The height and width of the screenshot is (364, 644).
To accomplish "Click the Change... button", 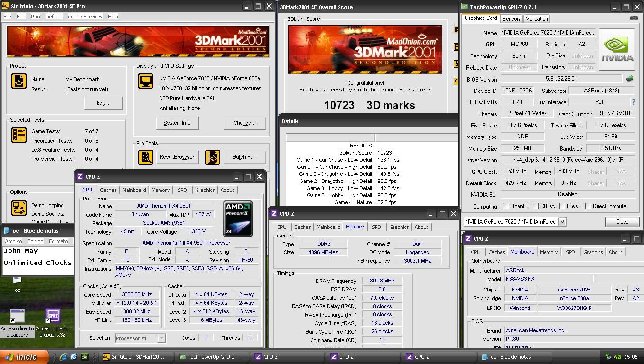I will coord(244,123).
